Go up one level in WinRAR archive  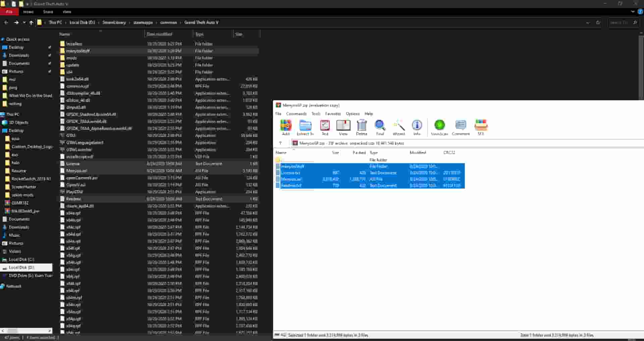[x=280, y=143]
